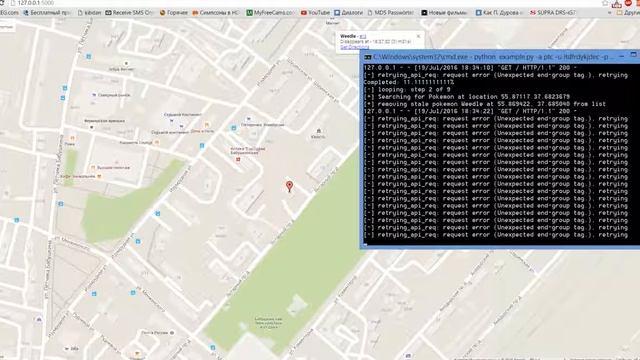This screenshot has height=360, width=640.
Task: Open the Горячее bookmark
Action: (174, 13)
